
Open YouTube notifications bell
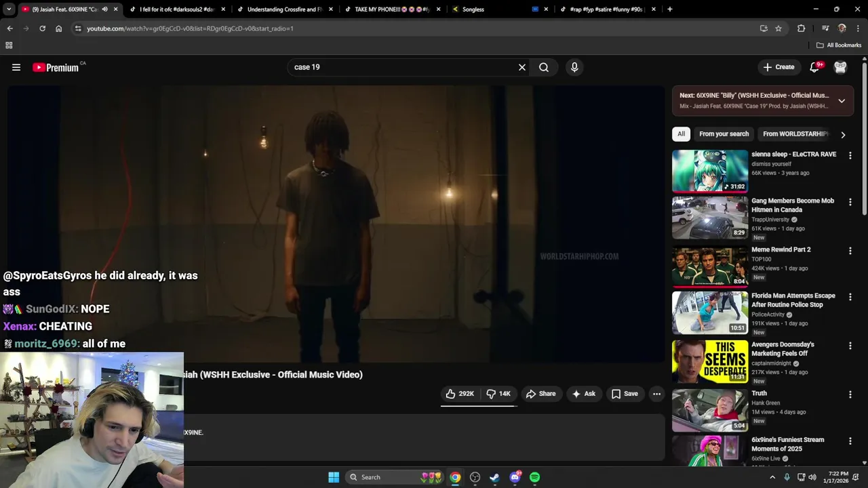click(815, 67)
